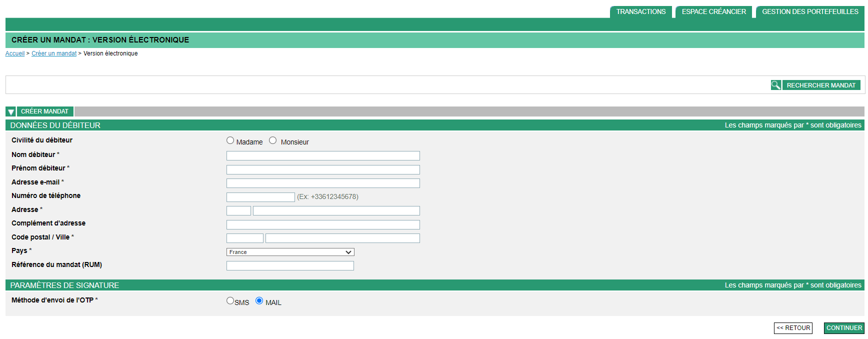Click the Numéro de téléphone field
Image resolution: width=868 pixels, height=339 pixels.
(x=260, y=197)
